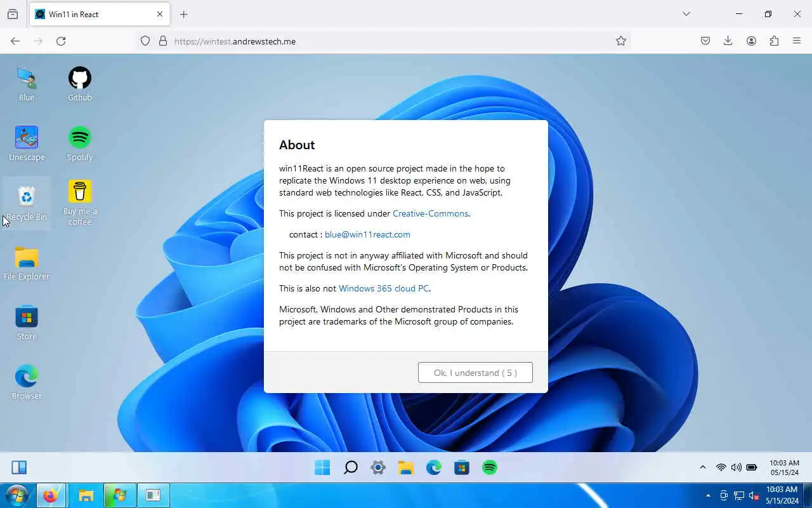Show hidden host tray icons
Image resolution: width=812 pixels, height=508 pixels.
coord(709,495)
